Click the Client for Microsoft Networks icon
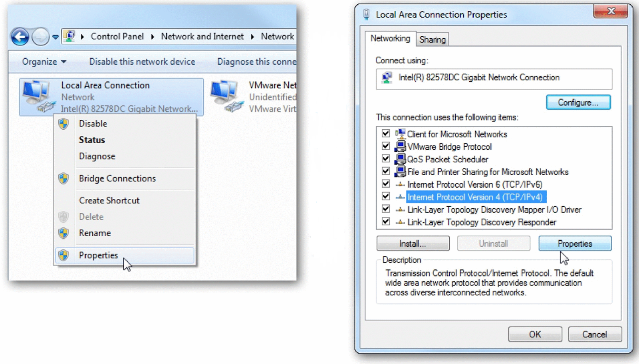The height and width of the screenshot is (364, 639). click(x=400, y=134)
